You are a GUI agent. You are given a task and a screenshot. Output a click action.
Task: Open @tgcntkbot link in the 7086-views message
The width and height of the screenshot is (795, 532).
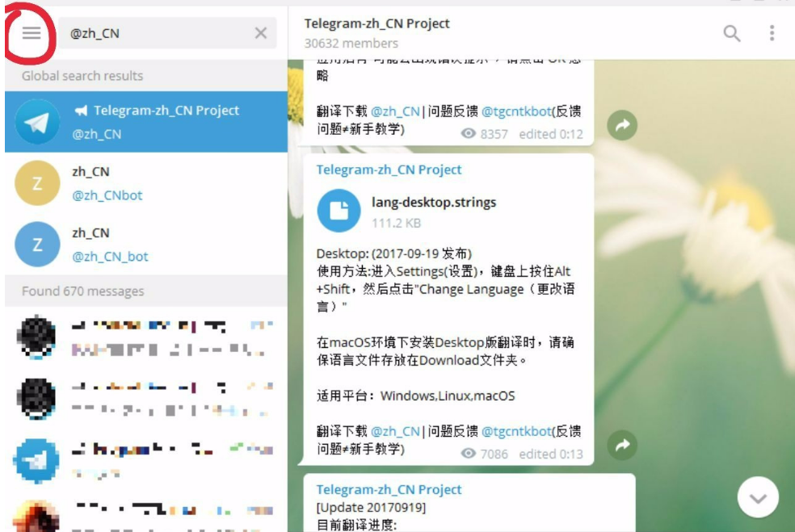[x=516, y=431]
